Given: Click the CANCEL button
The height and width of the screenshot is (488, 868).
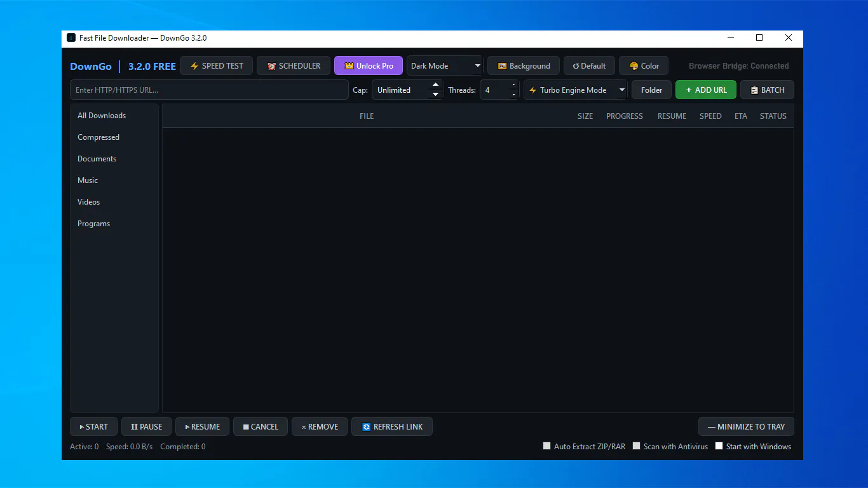Looking at the screenshot, I should [261, 427].
